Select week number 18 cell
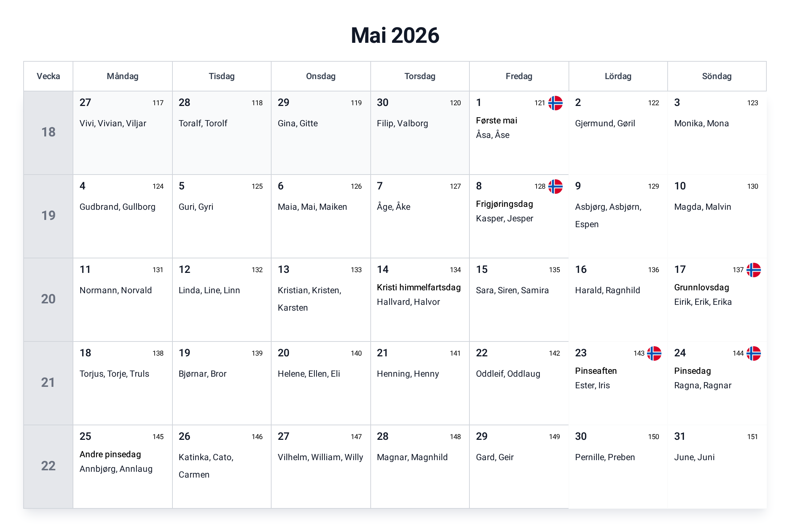The width and height of the screenshot is (790, 532). click(48, 133)
